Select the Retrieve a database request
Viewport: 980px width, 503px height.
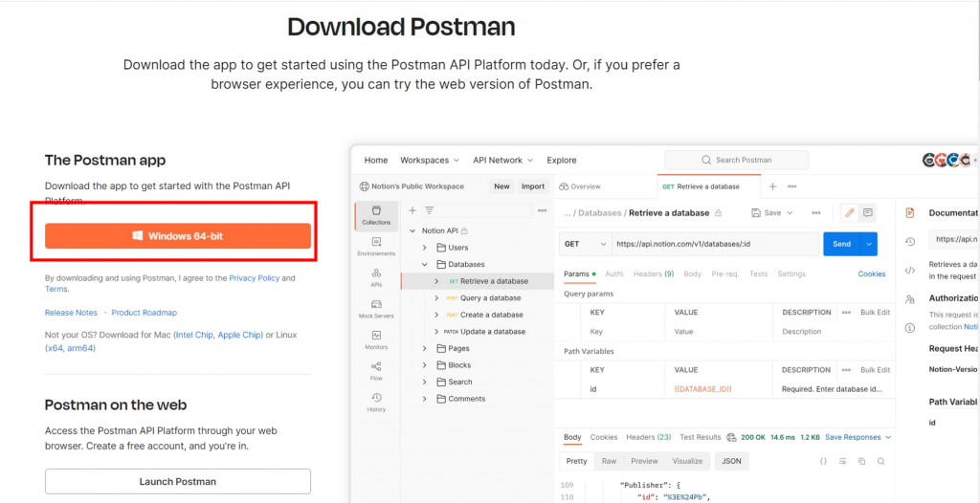point(478,281)
